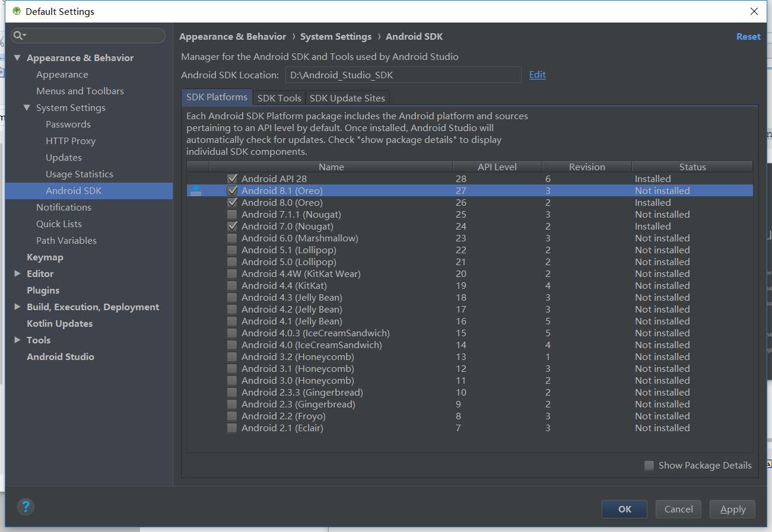Check the Android 4.4 (KitKat) checkbox

click(x=232, y=285)
